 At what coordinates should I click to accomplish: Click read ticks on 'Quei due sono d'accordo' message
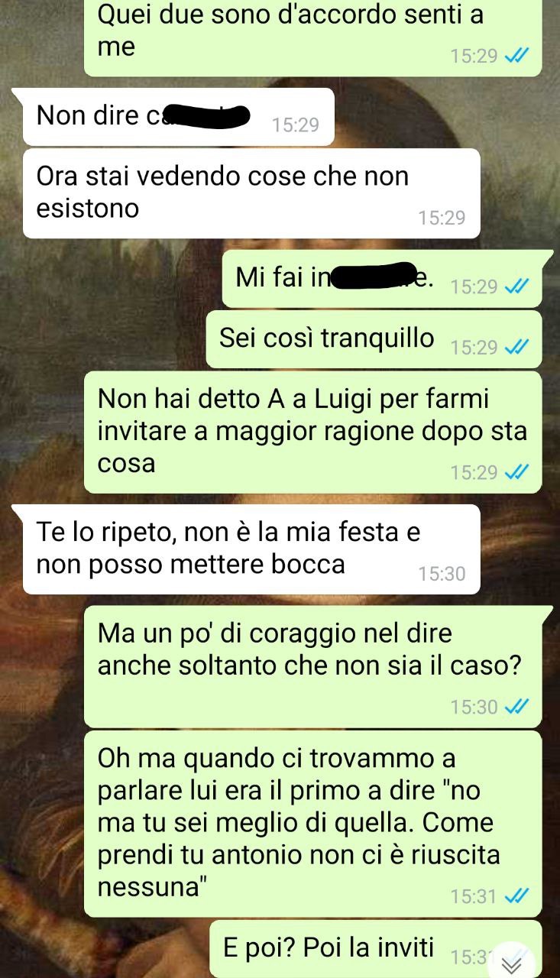517,56
